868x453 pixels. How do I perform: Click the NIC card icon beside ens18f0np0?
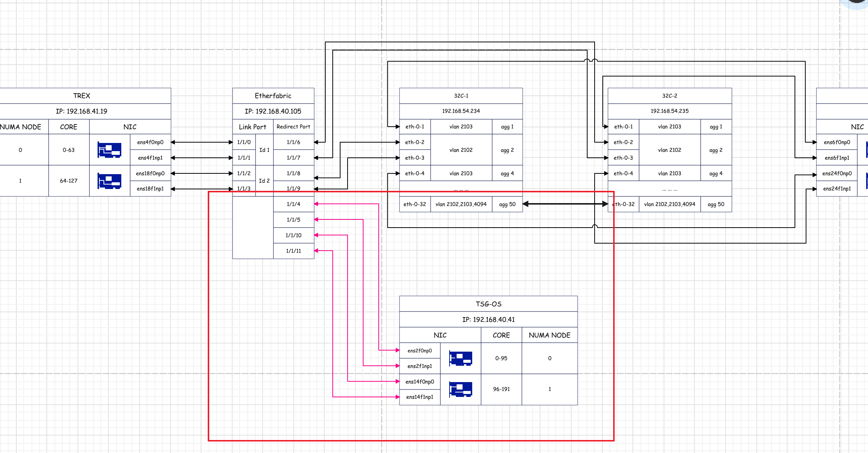point(109,181)
